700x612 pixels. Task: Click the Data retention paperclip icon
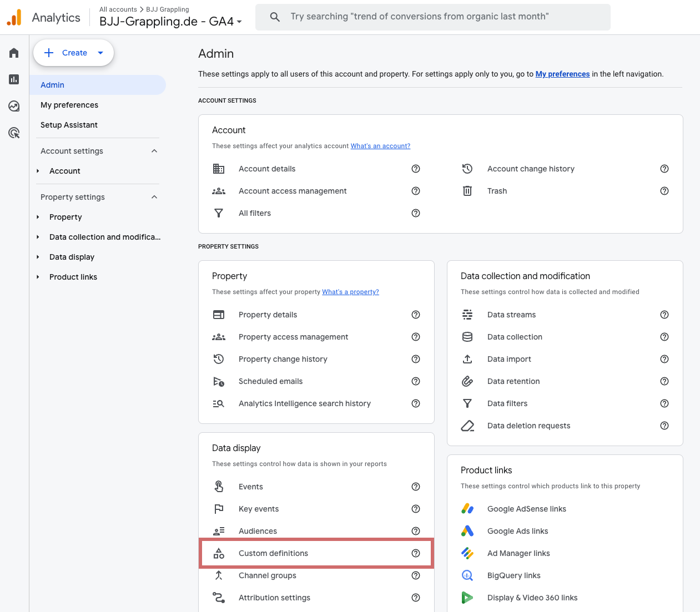click(467, 381)
